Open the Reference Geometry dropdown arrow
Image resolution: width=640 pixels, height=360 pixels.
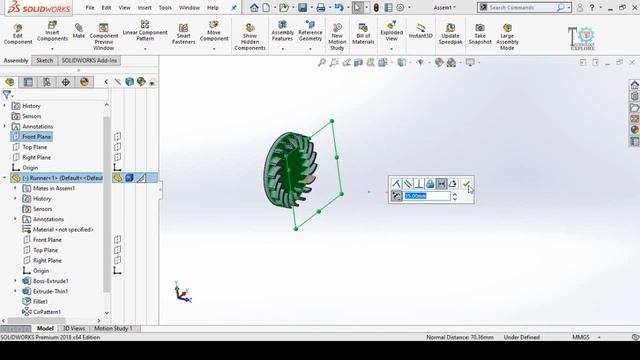coord(310,49)
